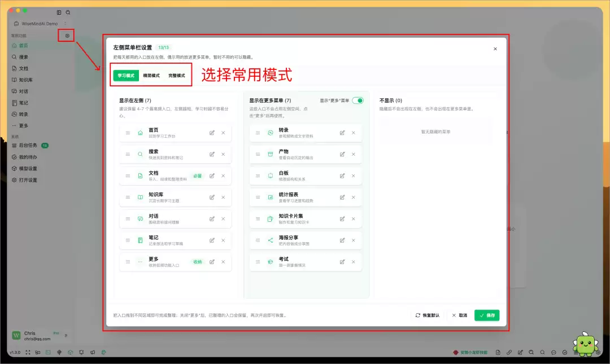Click edit icon on 白板 entry
Image resolution: width=610 pixels, height=364 pixels.
tap(342, 176)
